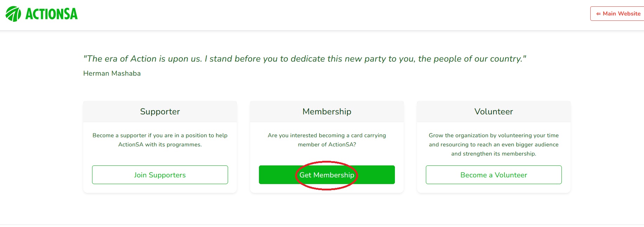Click the 'Grow the organization' description text
This screenshot has height=227, width=644.
[x=493, y=135]
